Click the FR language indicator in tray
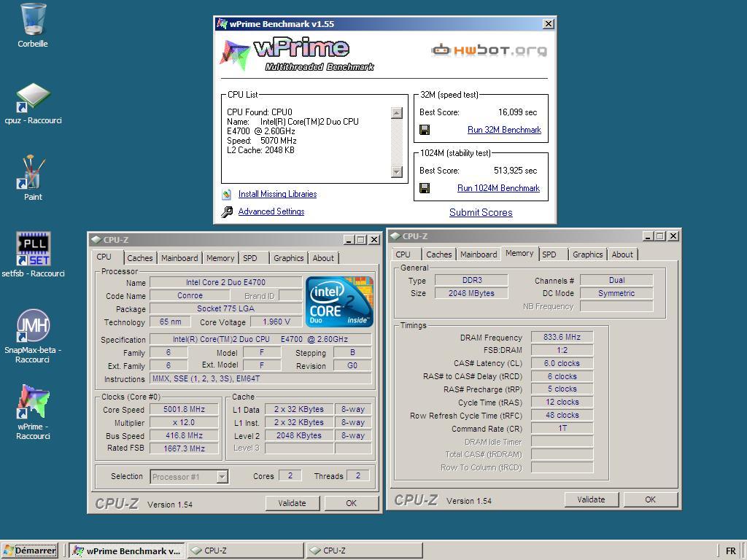The image size is (747, 560). tap(730, 551)
